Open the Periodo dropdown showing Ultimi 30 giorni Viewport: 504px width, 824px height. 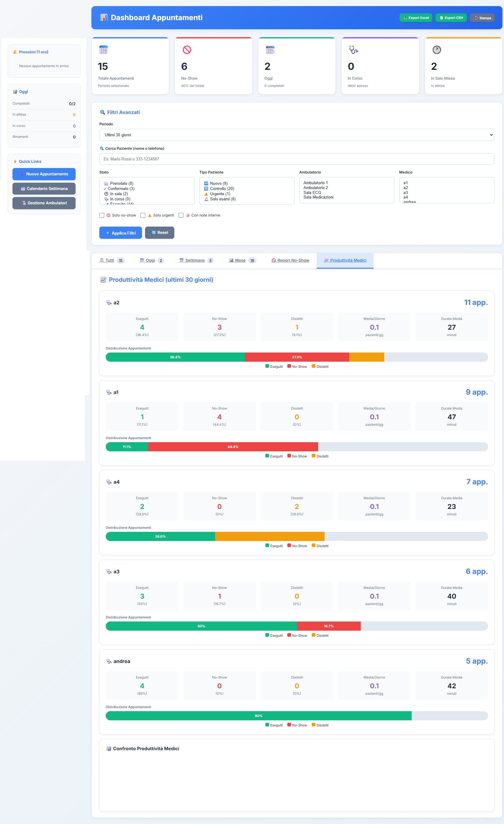(x=296, y=135)
